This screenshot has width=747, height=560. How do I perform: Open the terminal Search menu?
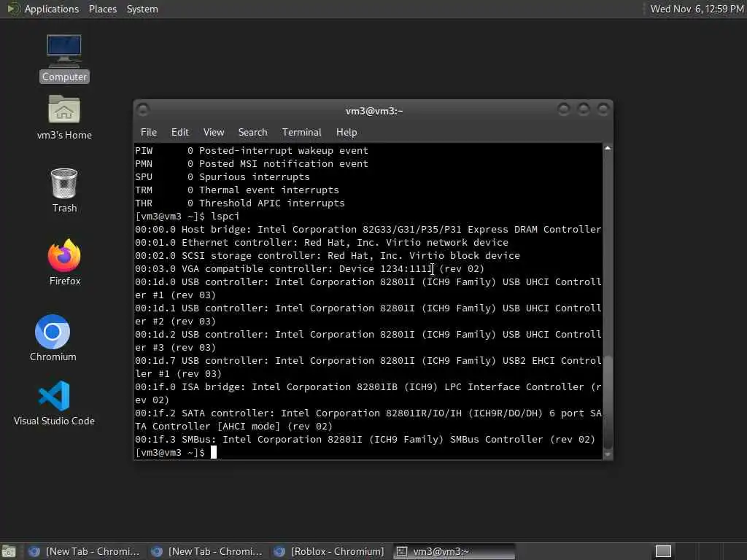point(252,133)
